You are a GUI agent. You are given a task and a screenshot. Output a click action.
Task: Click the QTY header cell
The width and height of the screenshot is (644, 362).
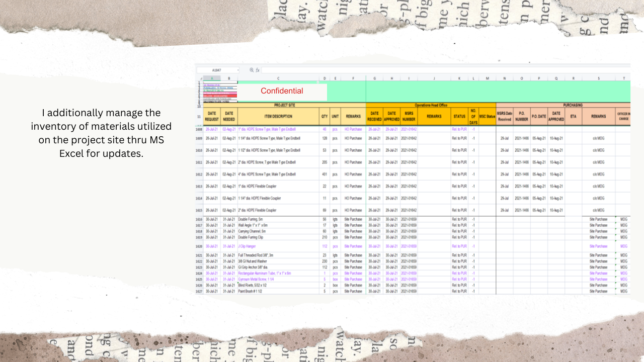click(325, 116)
